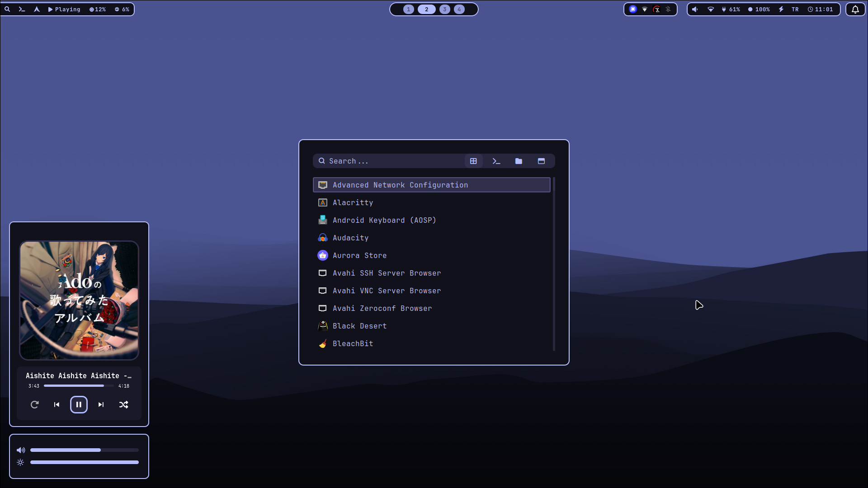868x488 pixels.
Task: Launch Alacritty from the list
Action: point(432,202)
